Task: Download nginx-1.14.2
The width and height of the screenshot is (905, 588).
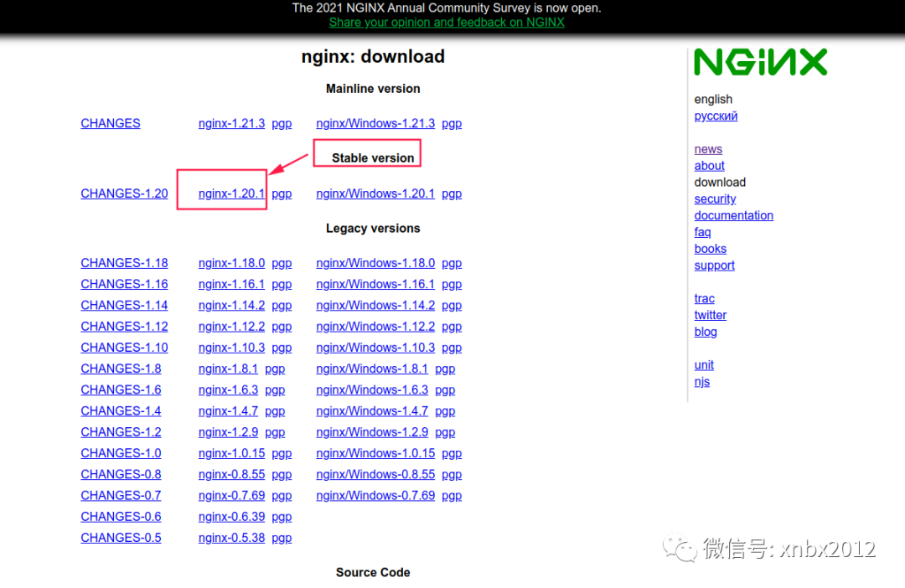Action: 231,305
